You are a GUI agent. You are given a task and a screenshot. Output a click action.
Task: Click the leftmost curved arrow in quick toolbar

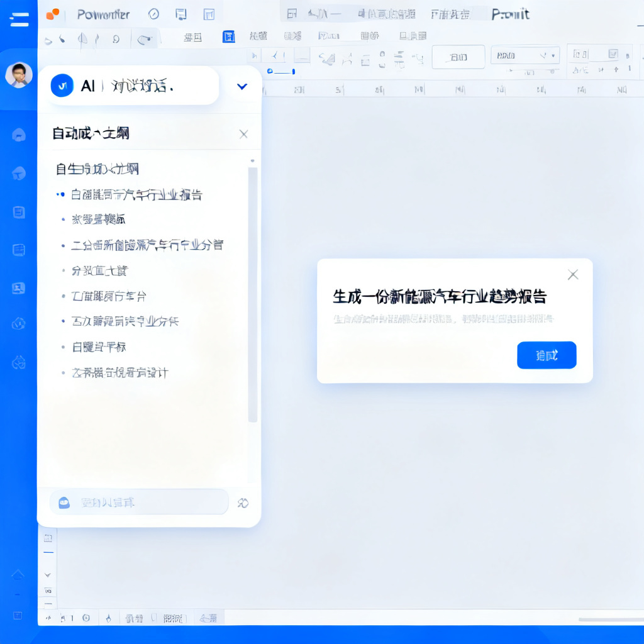click(48, 41)
